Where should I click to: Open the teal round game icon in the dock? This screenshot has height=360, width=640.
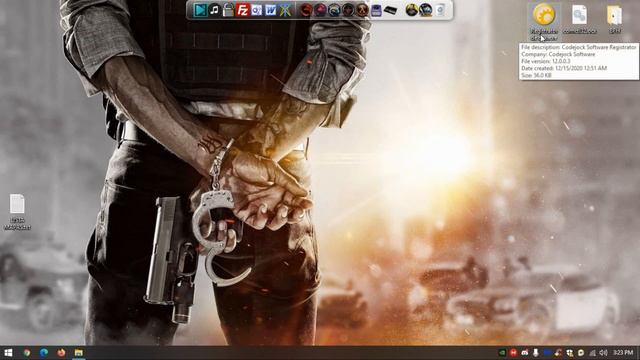334,10
